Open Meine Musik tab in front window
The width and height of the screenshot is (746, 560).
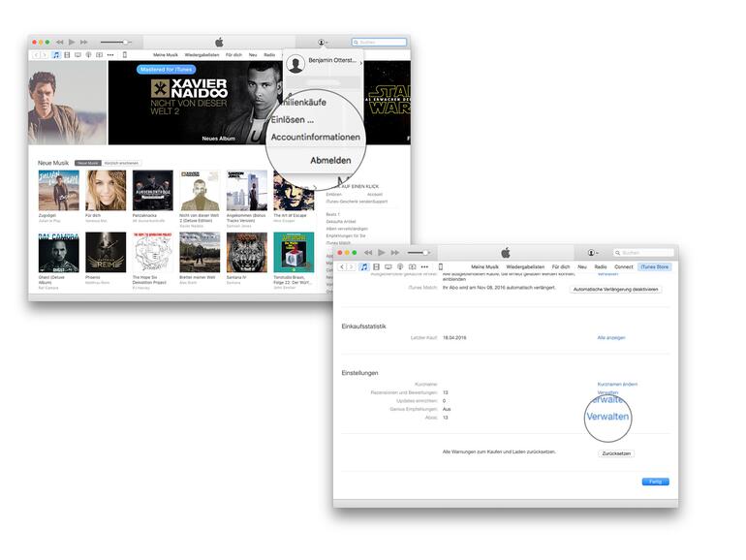click(x=484, y=266)
